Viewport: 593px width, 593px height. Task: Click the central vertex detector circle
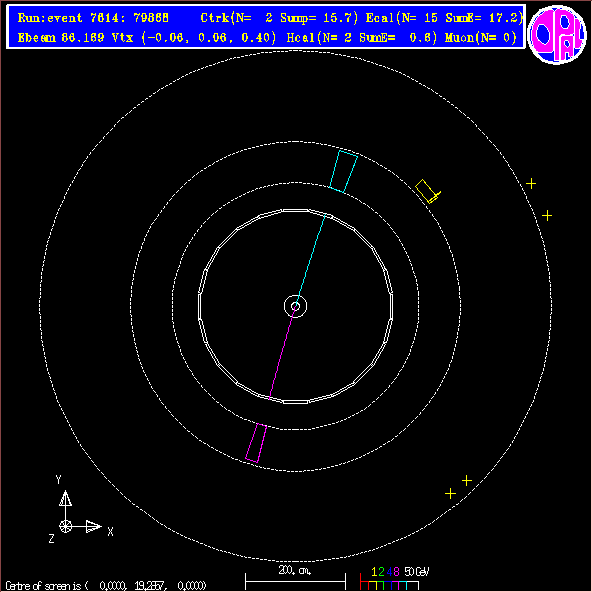[x=295, y=306]
